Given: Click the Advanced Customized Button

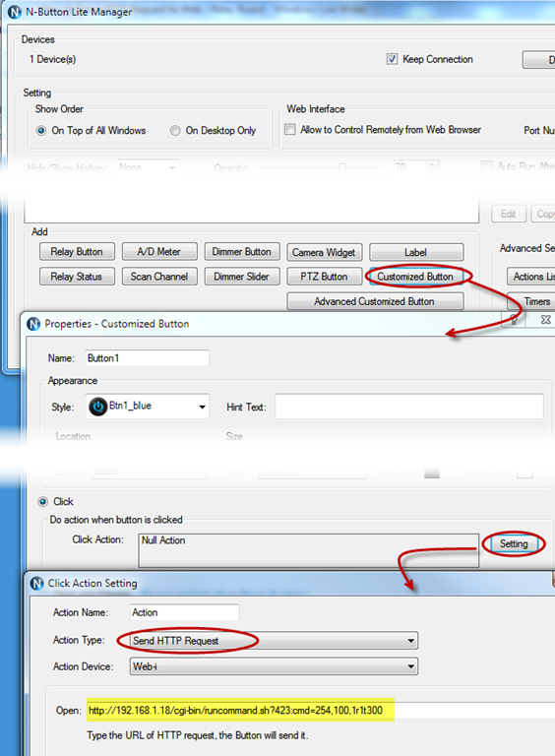Looking at the screenshot, I should pos(375,301).
